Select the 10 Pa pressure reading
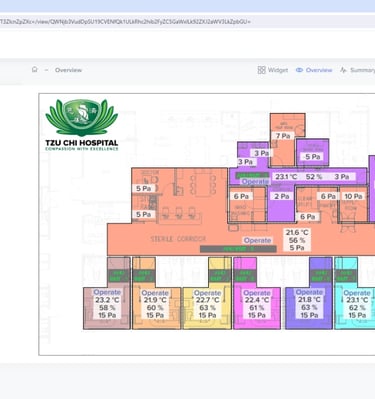 tap(353, 196)
